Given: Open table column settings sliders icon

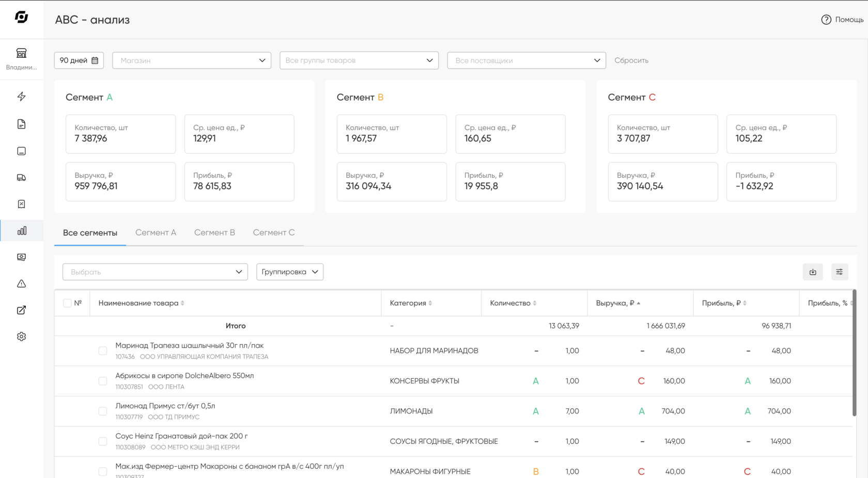Looking at the screenshot, I should (840, 272).
